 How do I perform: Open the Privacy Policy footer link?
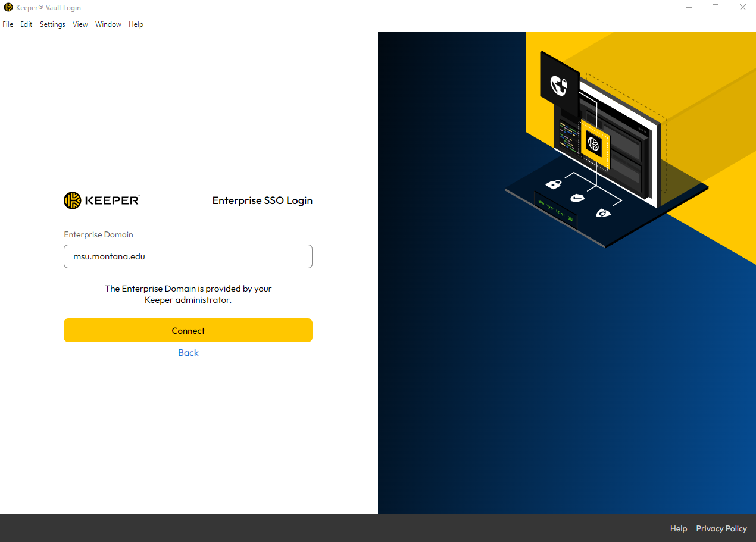click(x=721, y=528)
